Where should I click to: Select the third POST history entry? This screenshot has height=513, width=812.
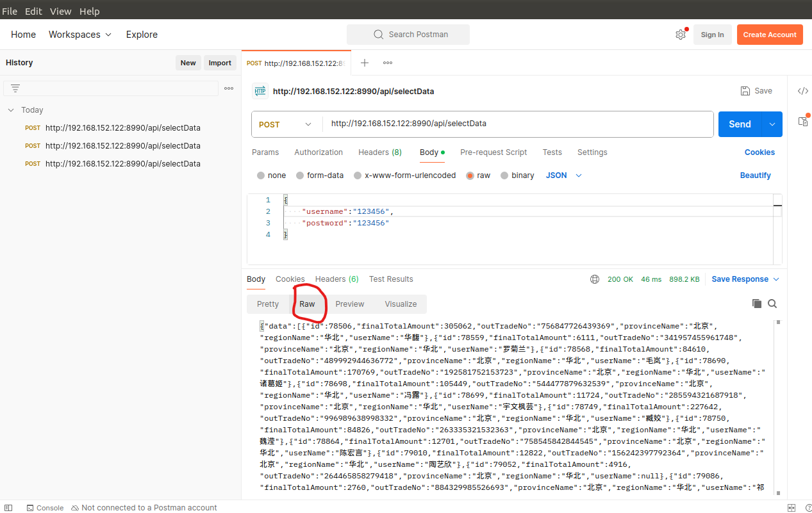point(113,164)
